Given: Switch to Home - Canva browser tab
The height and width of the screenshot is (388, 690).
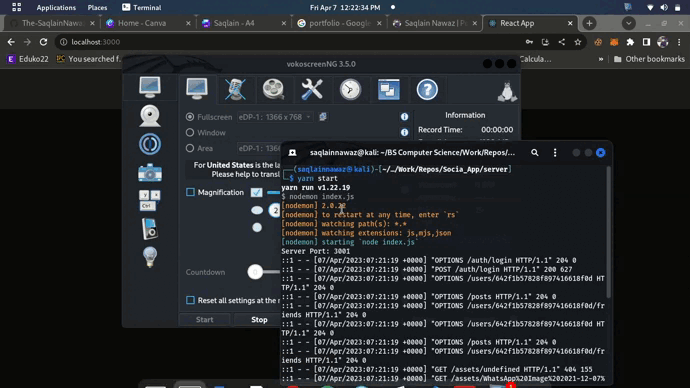Looking at the screenshot, I should tap(148, 23).
